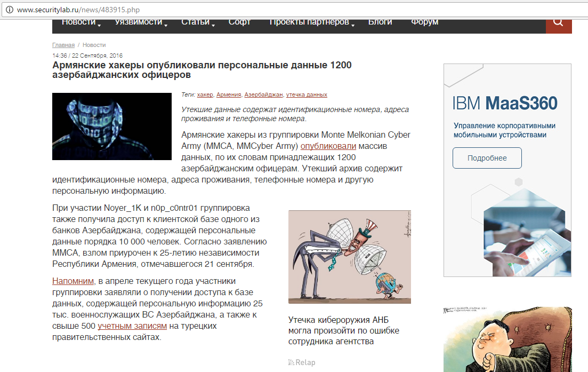The image size is (588, 372).
Task: Expand the dropdown arrow next to Уязвимости
Action: pyautogui.click(x=166, y=25)
